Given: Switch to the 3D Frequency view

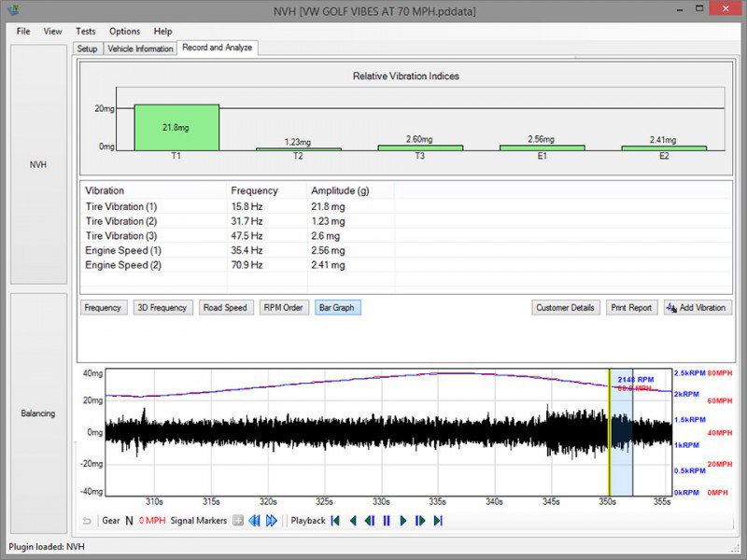Looking at the screenshot, I should tap(163, 307).
